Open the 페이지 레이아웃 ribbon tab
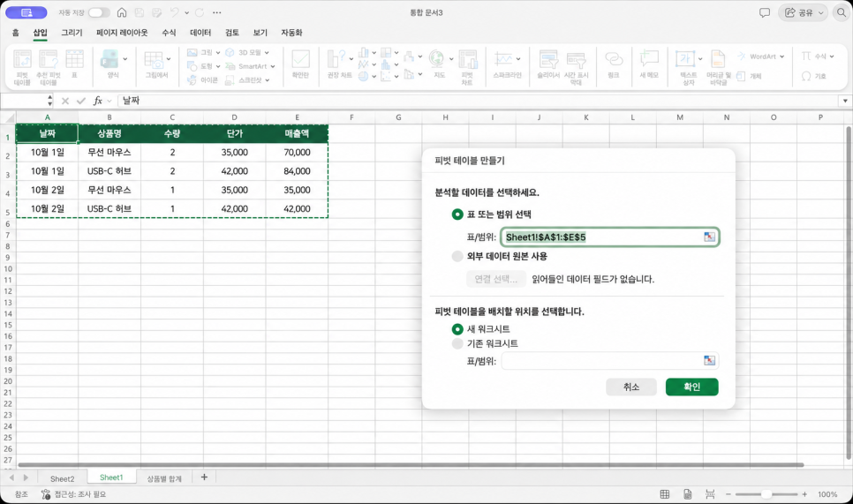Image resolution: width=853 pixels, height=504 pixels. (x=122, y=33)
